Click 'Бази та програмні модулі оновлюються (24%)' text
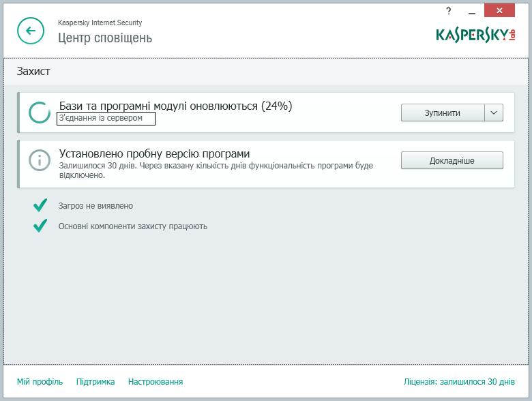This screenshot has width=532, height=401. pyautogui.click(x=176, y=106)
